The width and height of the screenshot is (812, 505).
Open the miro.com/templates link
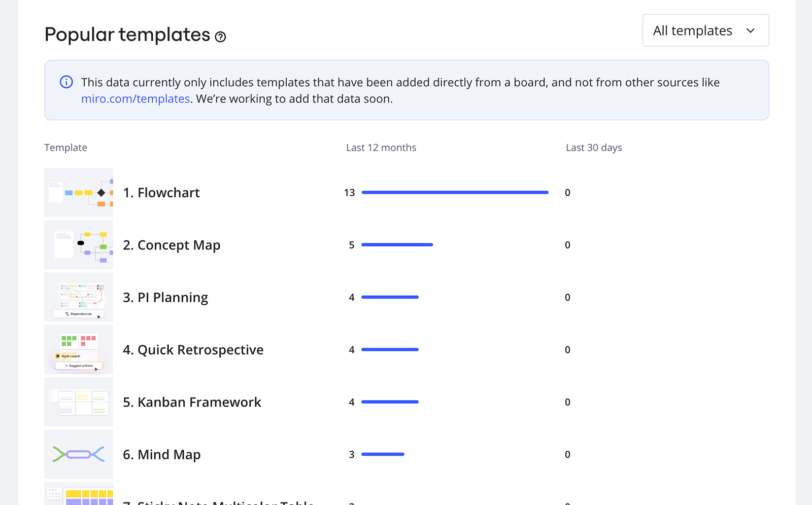tap(136, 99)
